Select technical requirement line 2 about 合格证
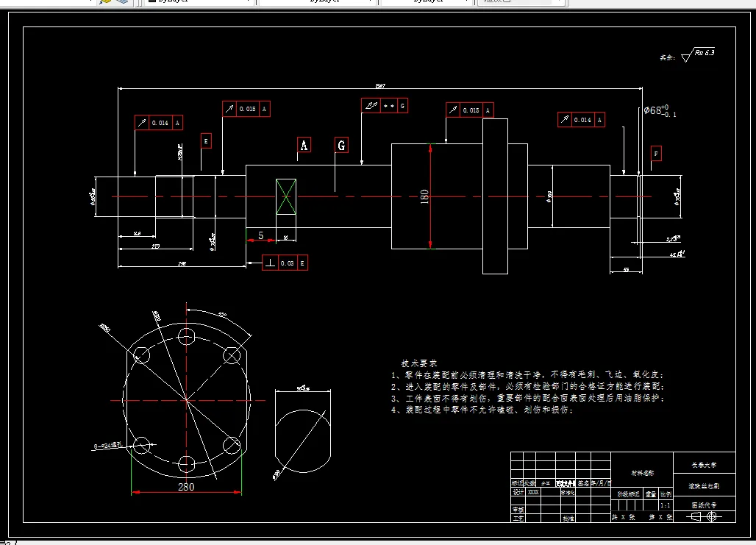Image resolution: width=756 pixels, height=545 pixels. tap(527, 386)
